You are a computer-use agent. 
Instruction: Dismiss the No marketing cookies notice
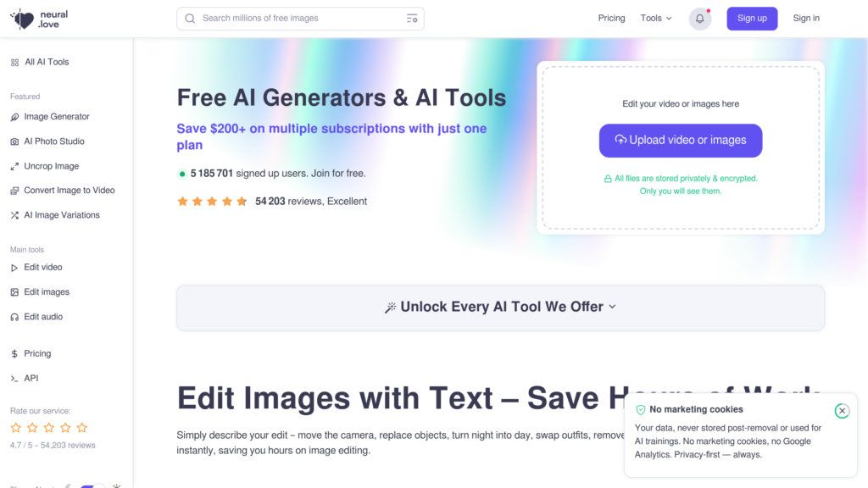coord(842,411)
